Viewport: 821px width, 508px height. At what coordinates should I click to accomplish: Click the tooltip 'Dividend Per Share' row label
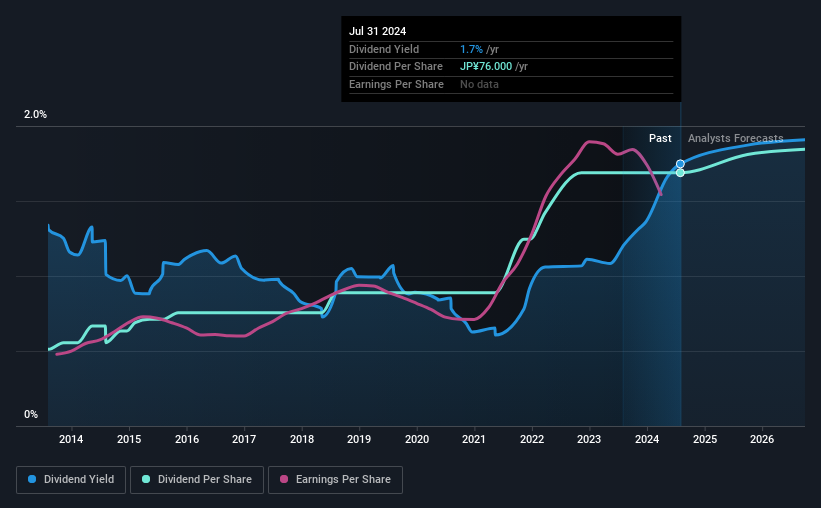396,67
